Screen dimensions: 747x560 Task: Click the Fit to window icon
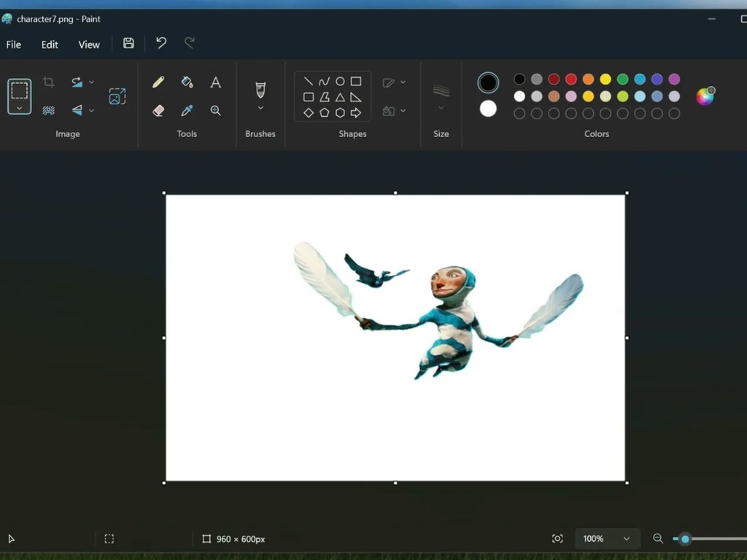click(557, 539)
